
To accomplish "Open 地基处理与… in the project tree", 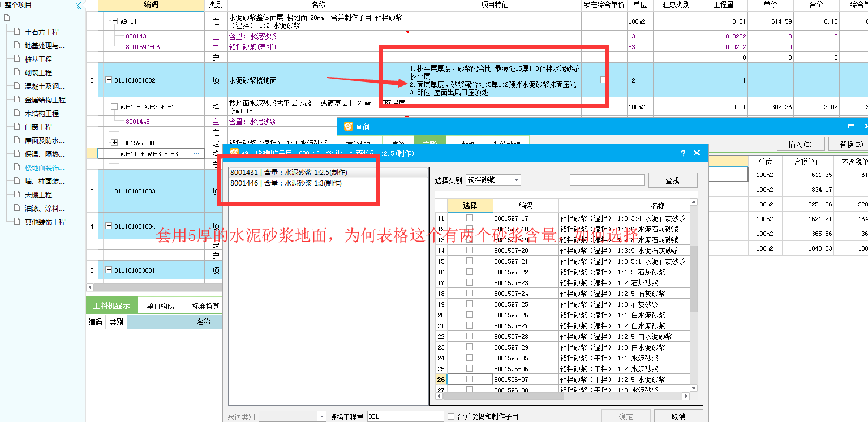I will [45, 45].
